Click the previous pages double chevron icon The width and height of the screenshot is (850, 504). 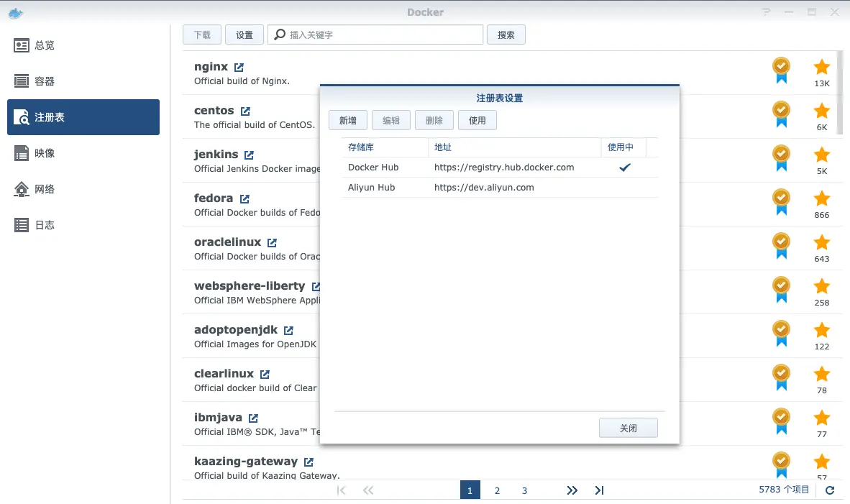click(368, 490)
